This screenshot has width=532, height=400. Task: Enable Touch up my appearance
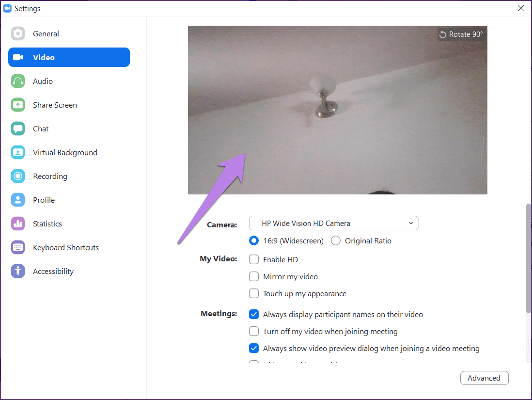(x=254, y=294)
